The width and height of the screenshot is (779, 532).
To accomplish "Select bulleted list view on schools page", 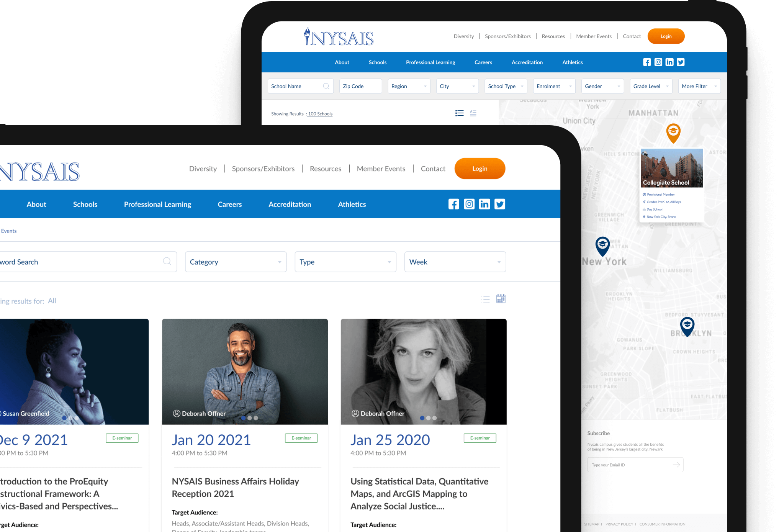I will [x=460, y=113].
